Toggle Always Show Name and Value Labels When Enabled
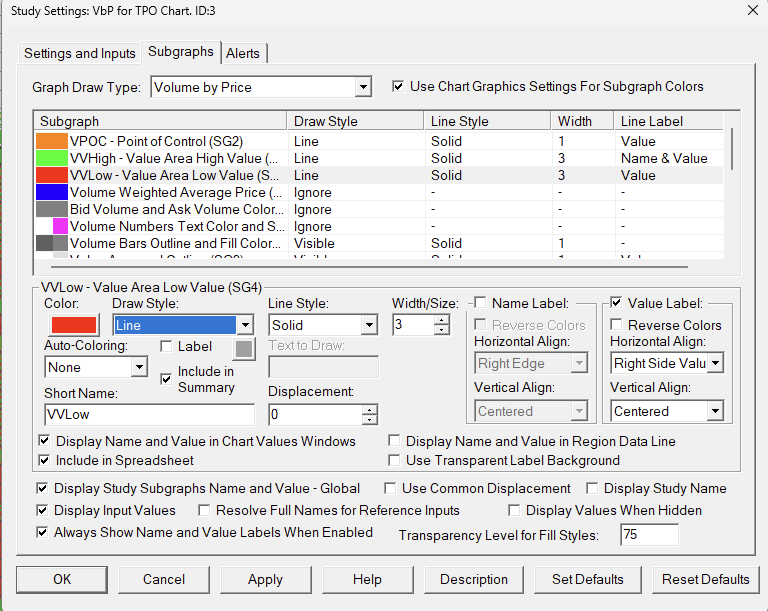The image size is (768, 611). (x=42, y=532)
